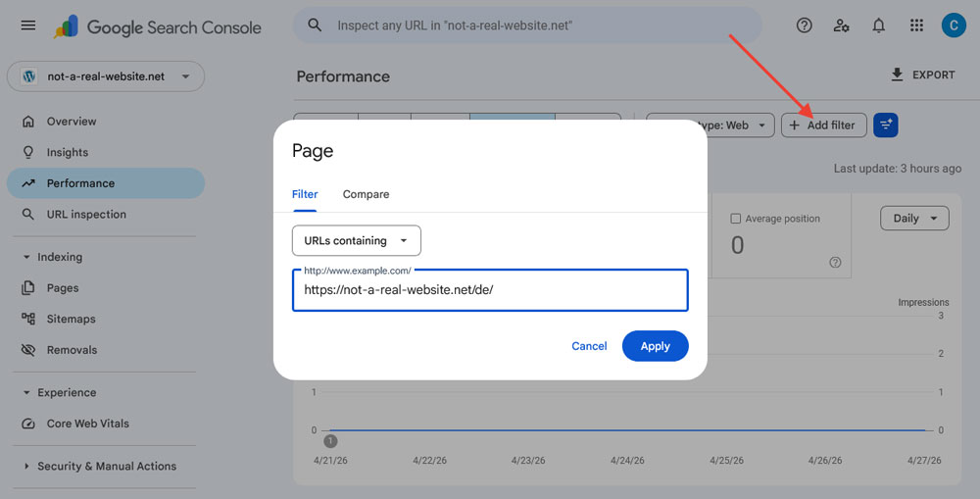Click the EXPORT button
This screenshot has height=499, width=980.
tap(923, 75)
